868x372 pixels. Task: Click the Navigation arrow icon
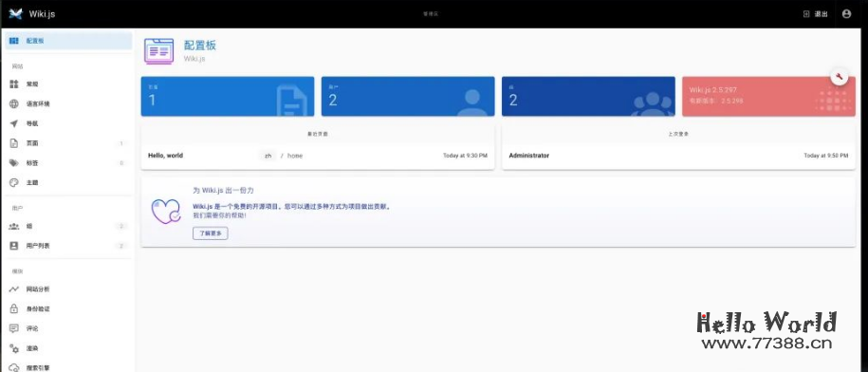coord(14,123)
